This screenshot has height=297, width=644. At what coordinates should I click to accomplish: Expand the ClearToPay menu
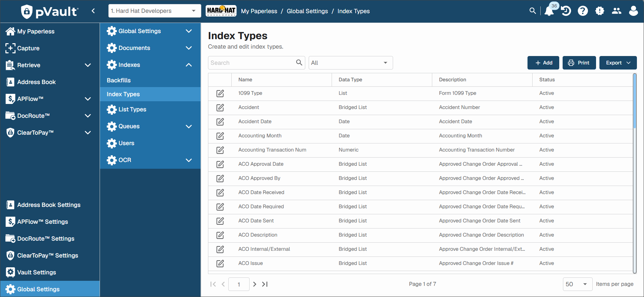[x=88, y=133]
